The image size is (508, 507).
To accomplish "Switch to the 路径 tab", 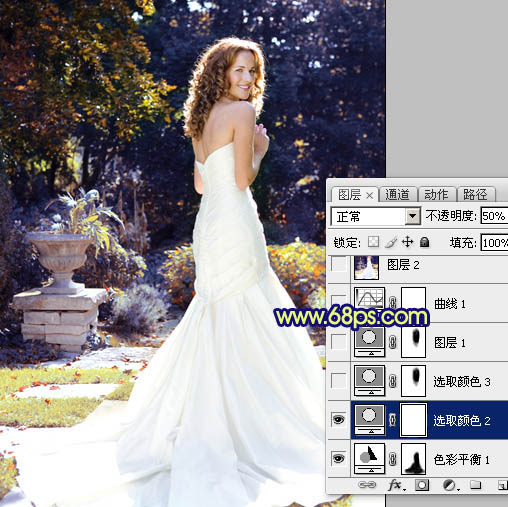I will tap(475, 194).
